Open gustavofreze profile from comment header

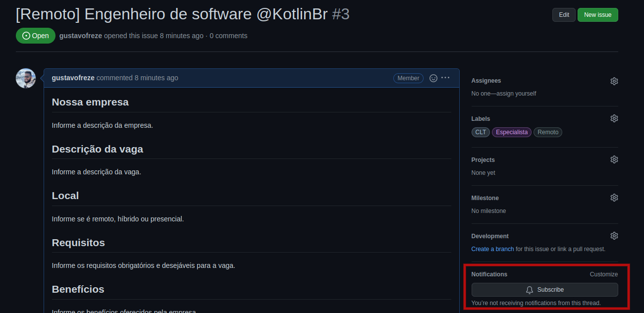click(73, 78)
